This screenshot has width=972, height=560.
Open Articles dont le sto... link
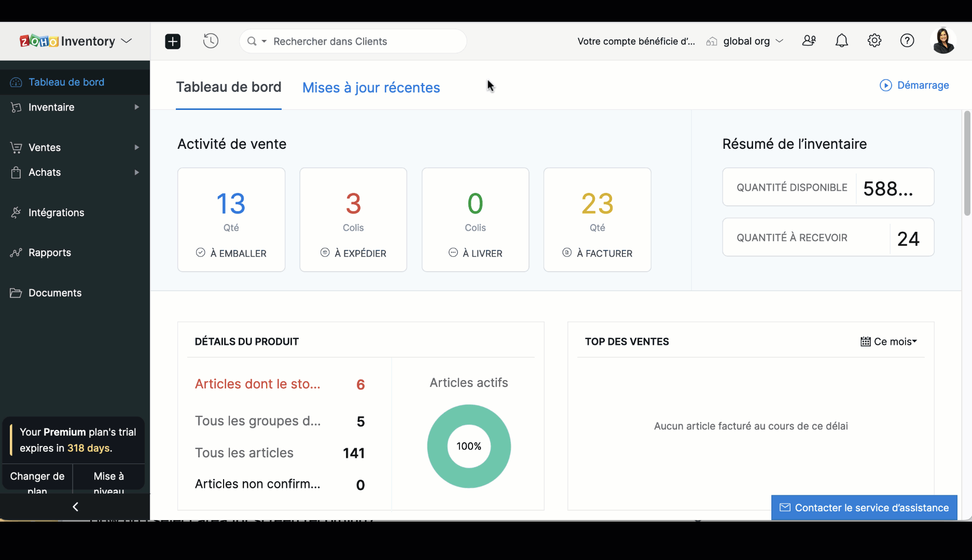pos(257,384)
